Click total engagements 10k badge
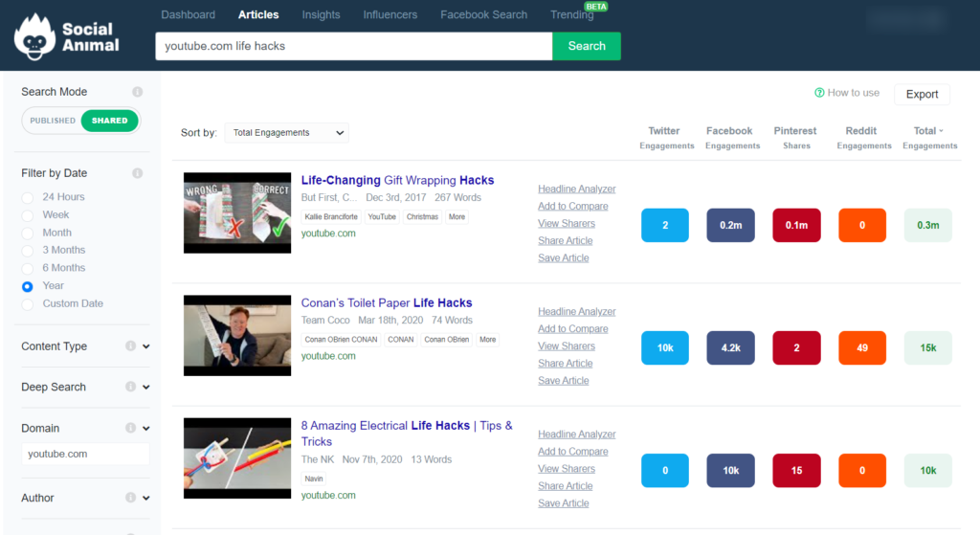 tap(928, 470)
